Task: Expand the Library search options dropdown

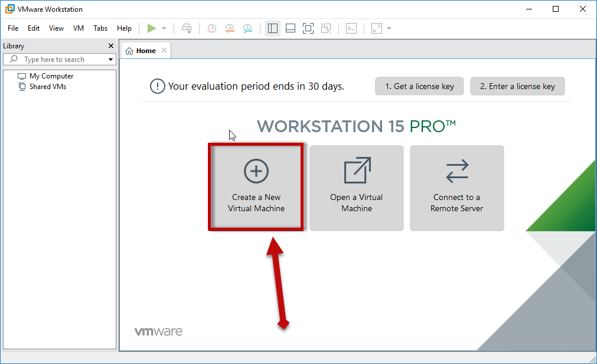Action: (x=110, y=60)
